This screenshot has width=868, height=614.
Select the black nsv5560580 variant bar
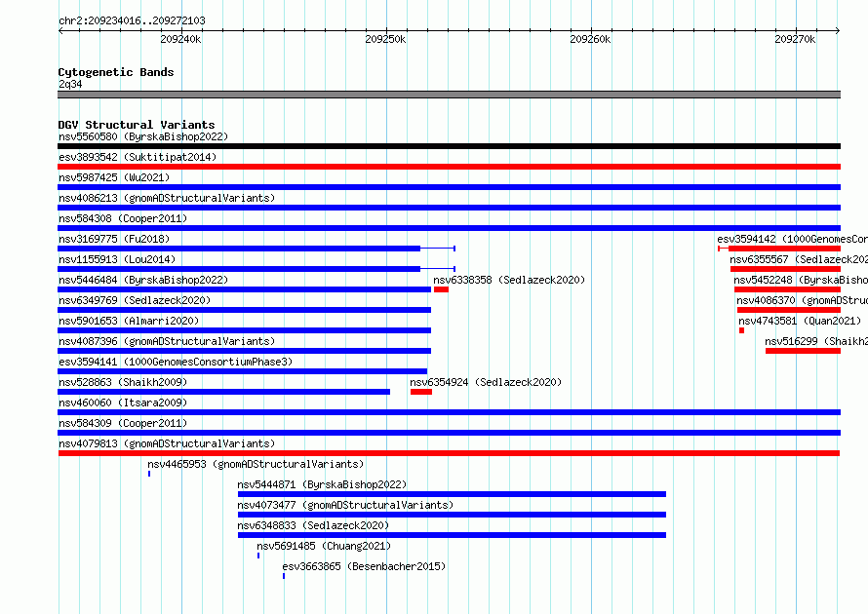coord(449,146)
